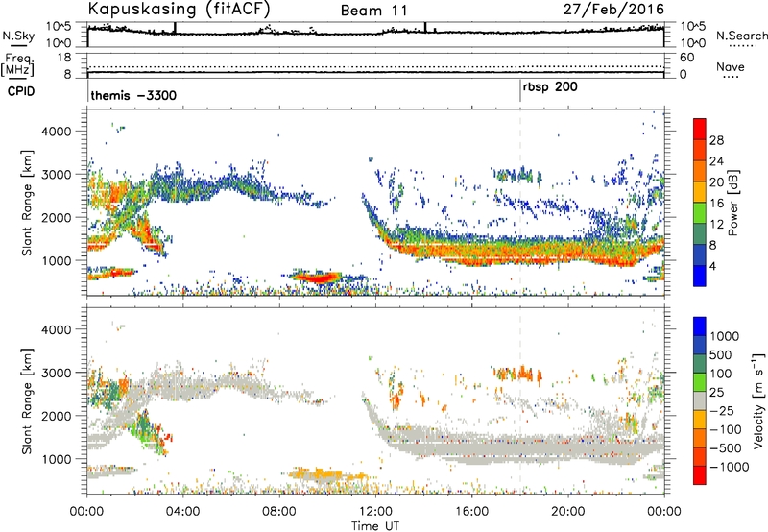Click the 2000 range tick in Power panel

57,217
